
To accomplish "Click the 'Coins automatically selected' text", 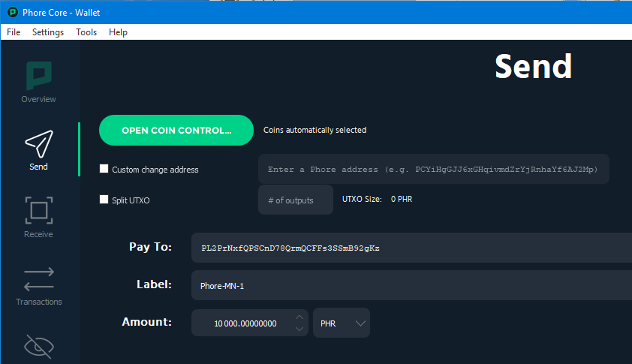I will coord(314,130).
